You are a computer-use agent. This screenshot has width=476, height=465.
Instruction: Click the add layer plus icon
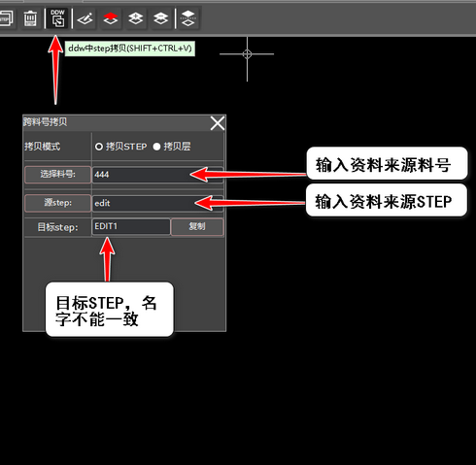click(135, 18)
